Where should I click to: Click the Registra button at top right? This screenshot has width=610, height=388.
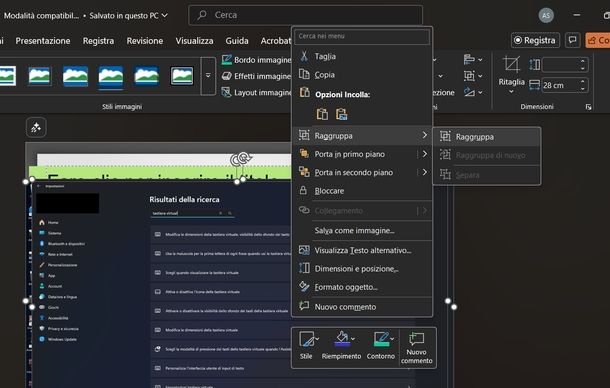(535, 40)
